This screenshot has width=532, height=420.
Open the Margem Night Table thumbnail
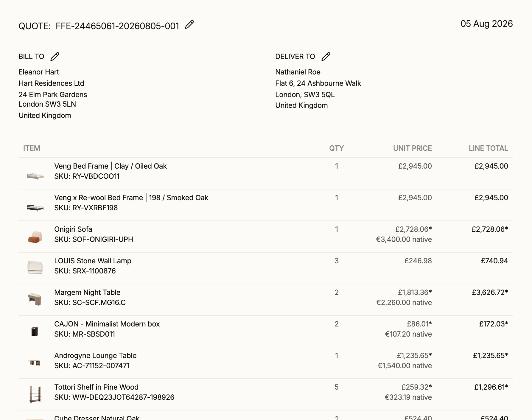[x=35, y=299]
